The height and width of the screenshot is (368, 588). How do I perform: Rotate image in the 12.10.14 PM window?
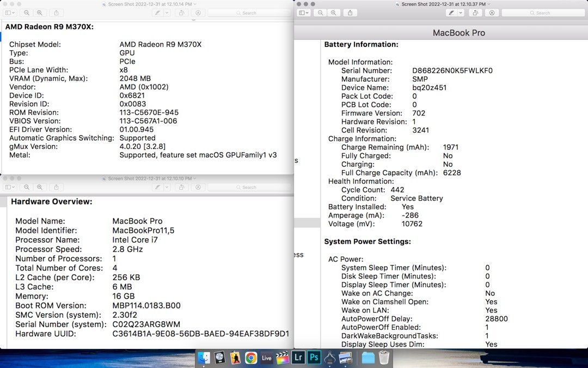pyautogui.click(x=181, y=13)
